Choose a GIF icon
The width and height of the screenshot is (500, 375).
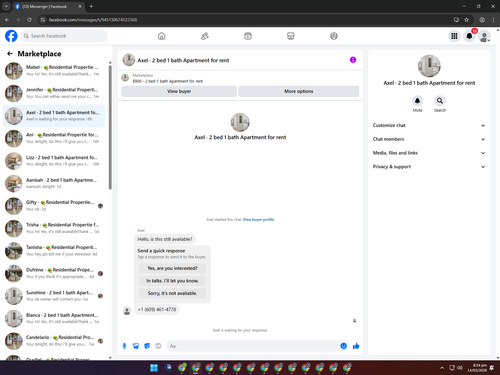tap(158, 346)
